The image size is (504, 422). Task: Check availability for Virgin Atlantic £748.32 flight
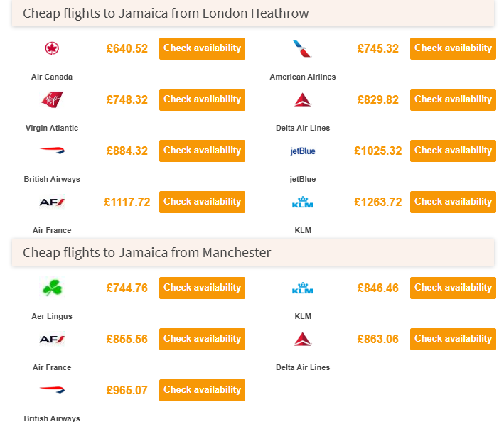click(x=202, y=99)
